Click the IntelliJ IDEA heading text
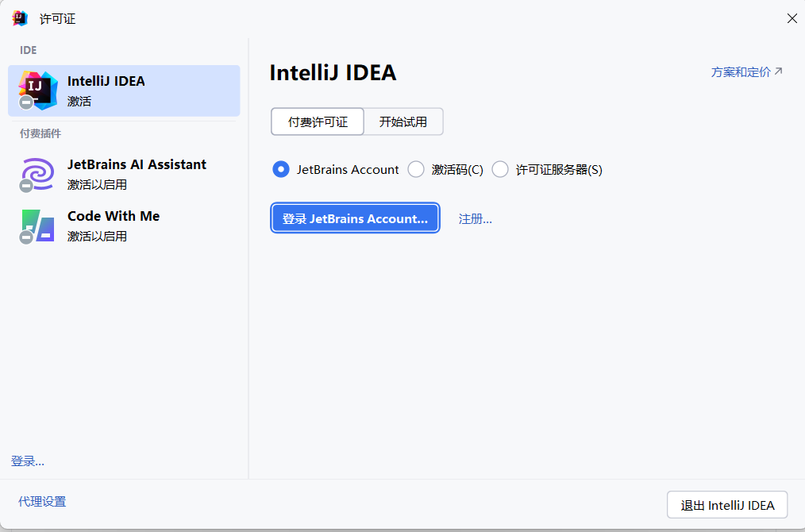The width and height of the screenshot is (805, 532). (333, 72)
